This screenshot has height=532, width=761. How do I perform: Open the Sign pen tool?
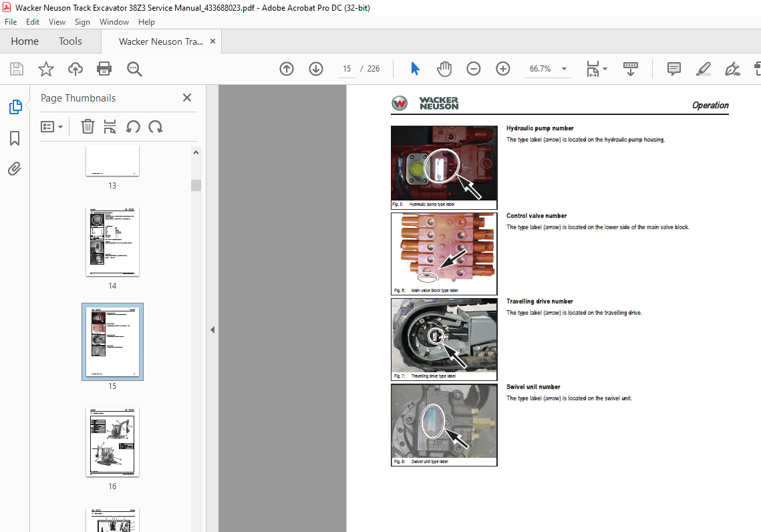pos(732,69)
